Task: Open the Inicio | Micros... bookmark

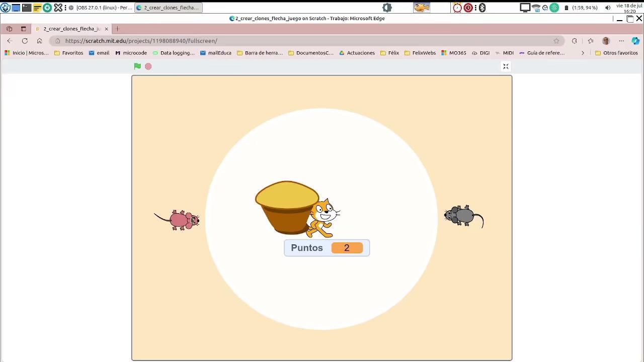Action: (27, 53)
